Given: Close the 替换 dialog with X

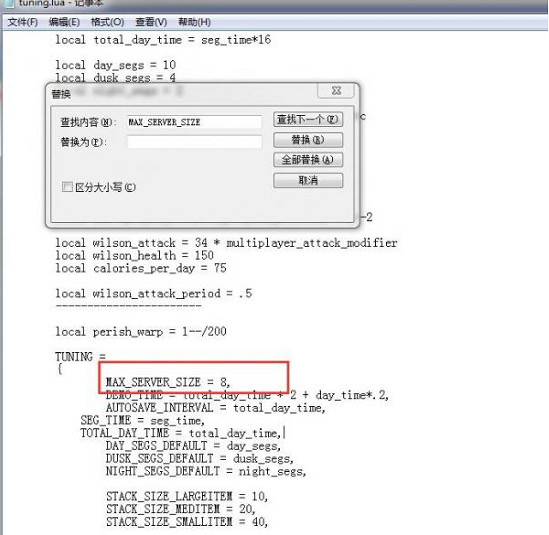Looking at the screenshot, I should pyautogui.click(x=336, y=91).
